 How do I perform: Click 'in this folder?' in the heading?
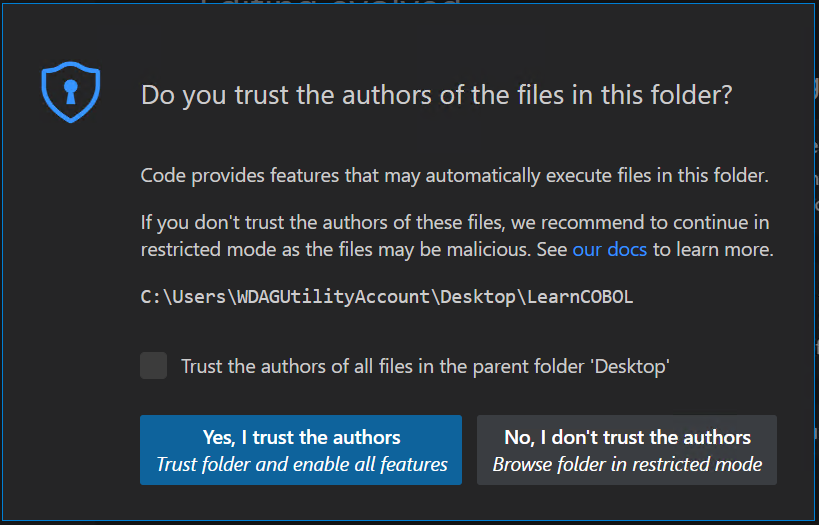(x=658, y=96)
